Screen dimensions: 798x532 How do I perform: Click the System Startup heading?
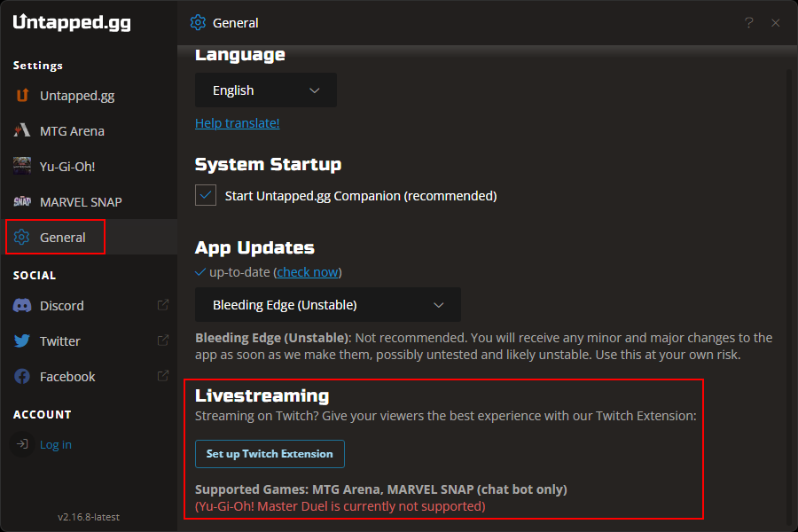[268, 164]
